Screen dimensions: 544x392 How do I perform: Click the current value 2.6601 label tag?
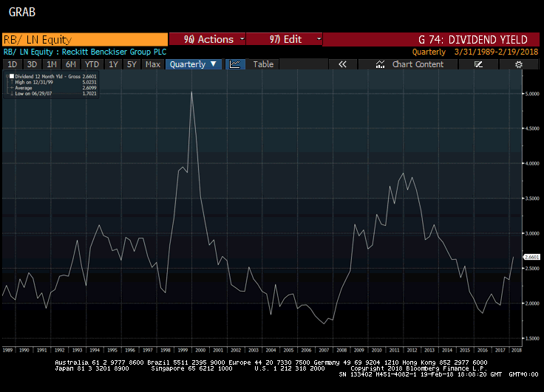[x=533, y=257]
